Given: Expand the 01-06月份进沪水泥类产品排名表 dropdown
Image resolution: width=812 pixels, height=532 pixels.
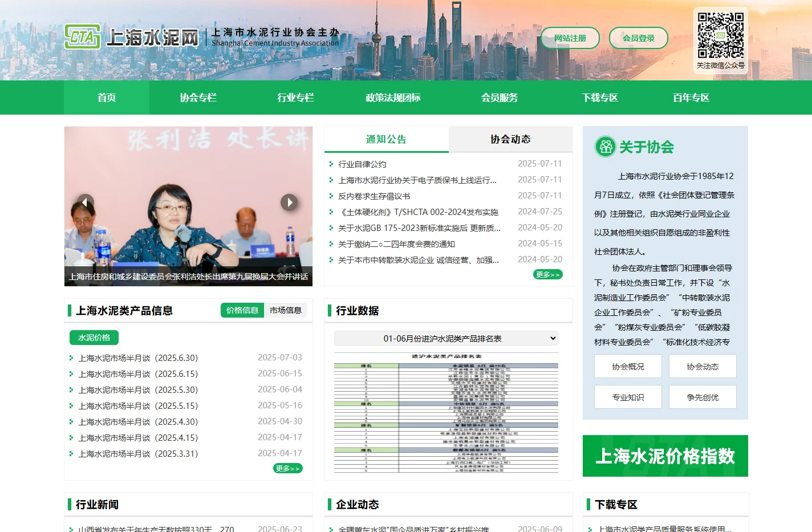Looking at the screenshot, I should tap(446, 338).
